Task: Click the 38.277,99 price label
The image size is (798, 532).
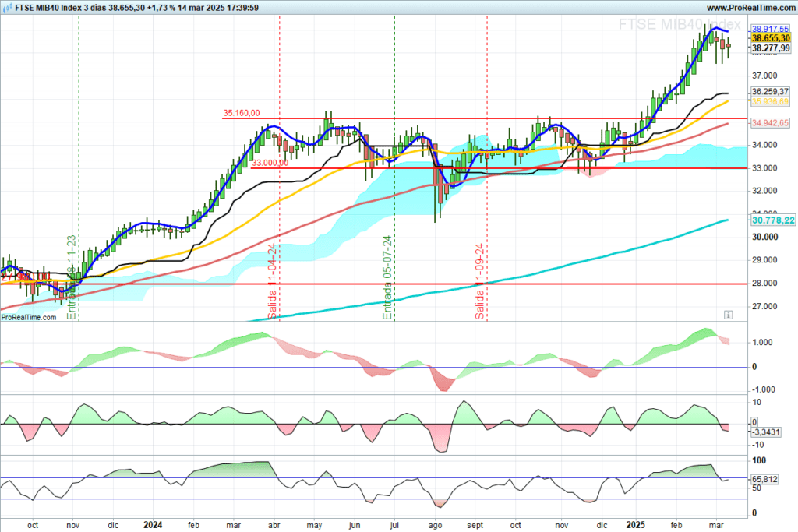Action: click(x=771, y=48)
